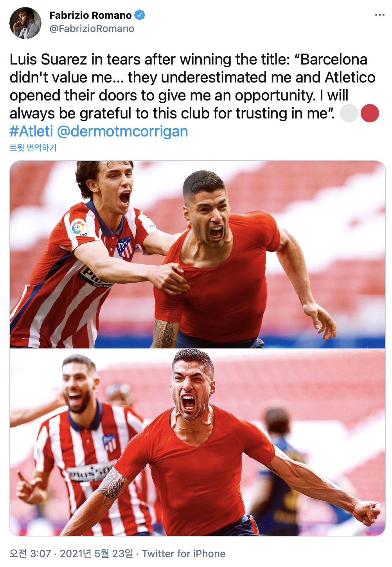Viewport: 392px width, 567px height.
Task: Click the Korean translate tweet link
Action: pyautogui.click(x=33, y=148)
